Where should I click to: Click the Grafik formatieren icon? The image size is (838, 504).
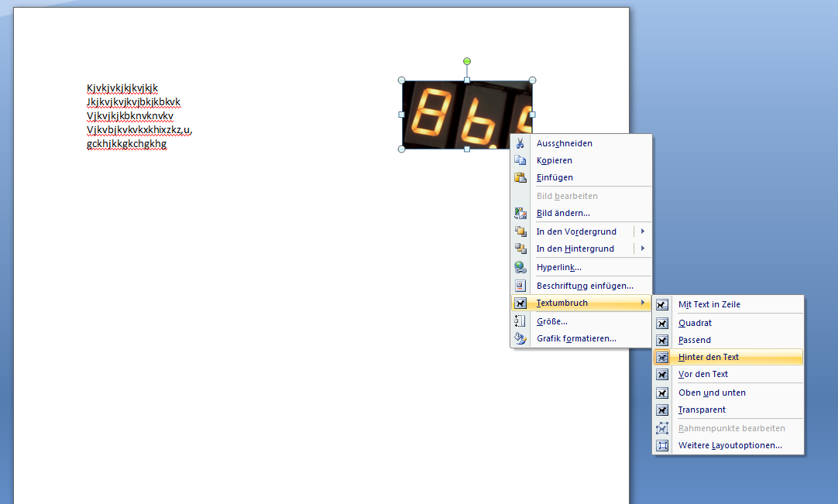pos(520,338)
